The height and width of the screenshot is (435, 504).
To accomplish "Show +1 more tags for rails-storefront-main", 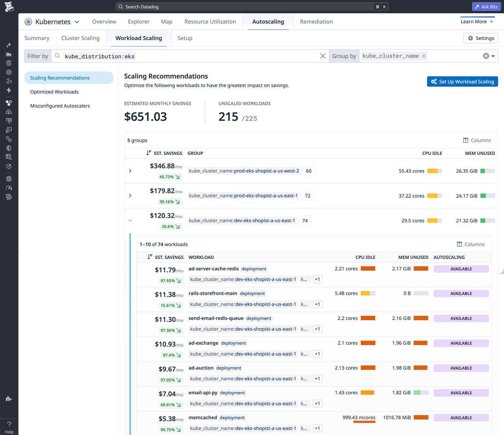I will [x=317, y=304].
